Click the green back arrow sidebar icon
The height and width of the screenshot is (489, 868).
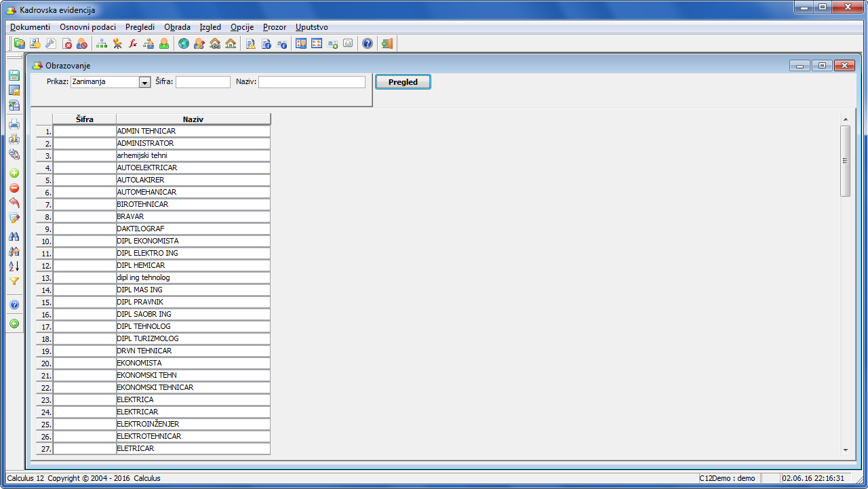tap(14, 324)
